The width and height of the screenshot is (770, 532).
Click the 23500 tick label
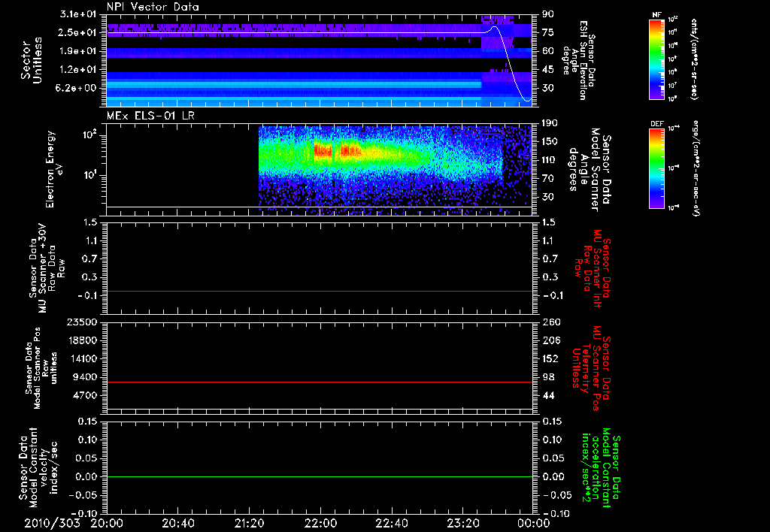click(81, 322)
